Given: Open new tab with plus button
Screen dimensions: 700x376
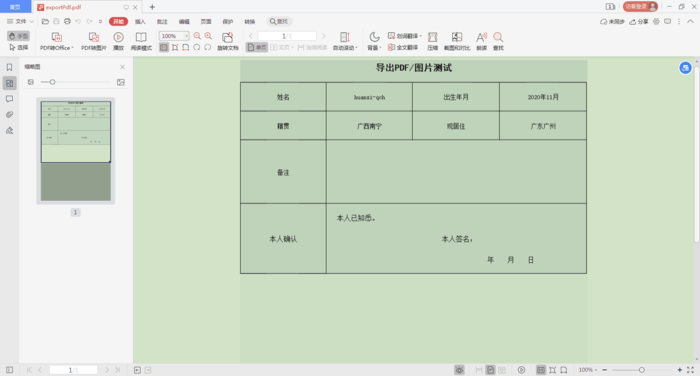Looking at the screenshot, I should [152, 7].
